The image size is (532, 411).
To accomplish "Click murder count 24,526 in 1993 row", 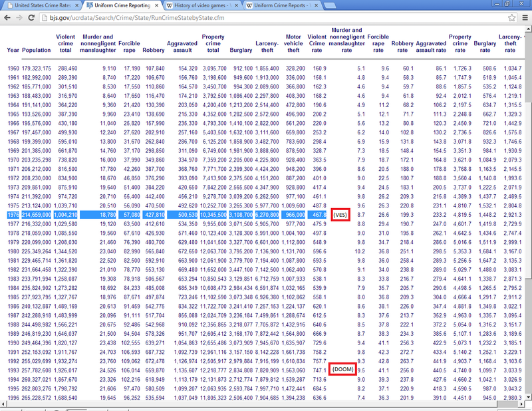I will click(x=108, y=370).
